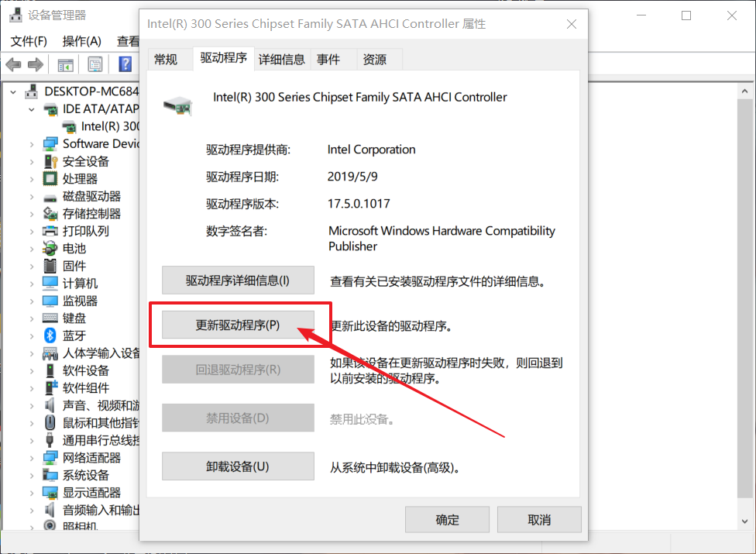Switch to the 详细信息 tab
This screenshot has width=756, height=554.
tap(282, 60)
